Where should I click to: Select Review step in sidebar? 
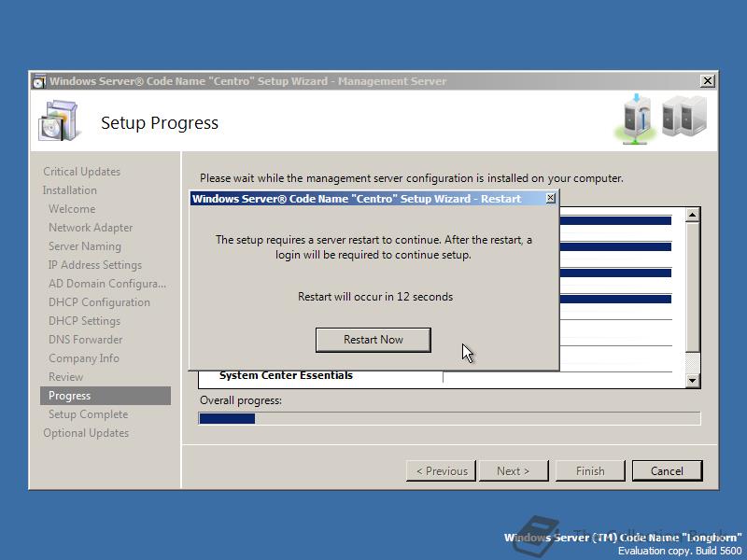65,377
